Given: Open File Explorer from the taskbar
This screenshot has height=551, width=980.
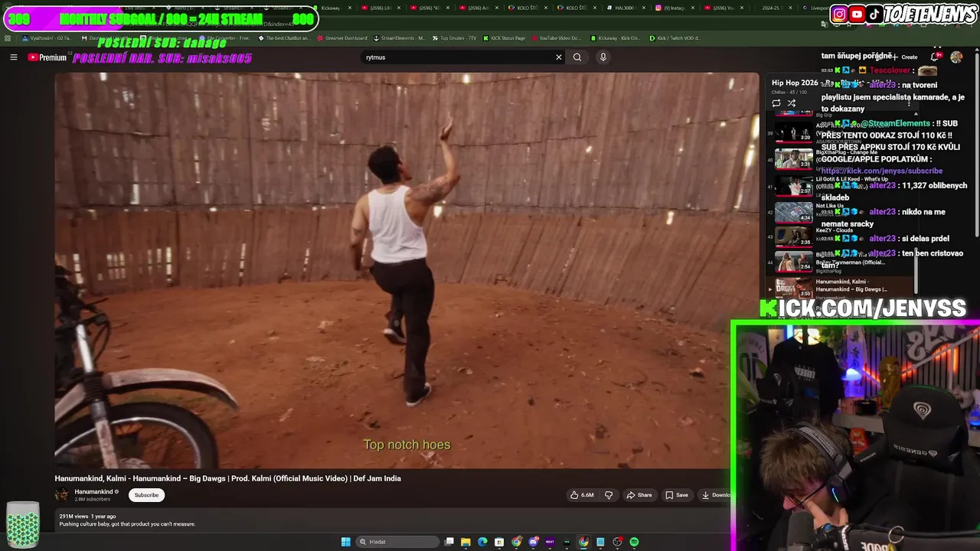Looking at the screenshot, I should [x=465, y=542].
